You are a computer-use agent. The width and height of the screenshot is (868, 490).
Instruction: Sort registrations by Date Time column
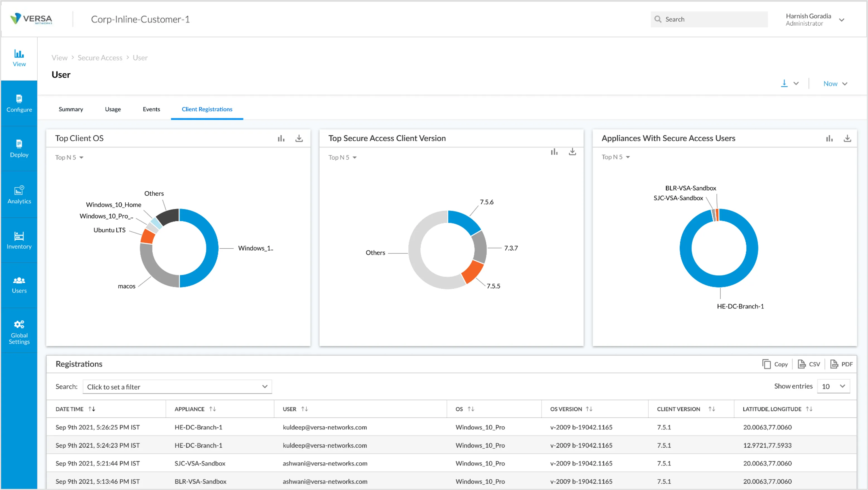[x=92, y=409]
